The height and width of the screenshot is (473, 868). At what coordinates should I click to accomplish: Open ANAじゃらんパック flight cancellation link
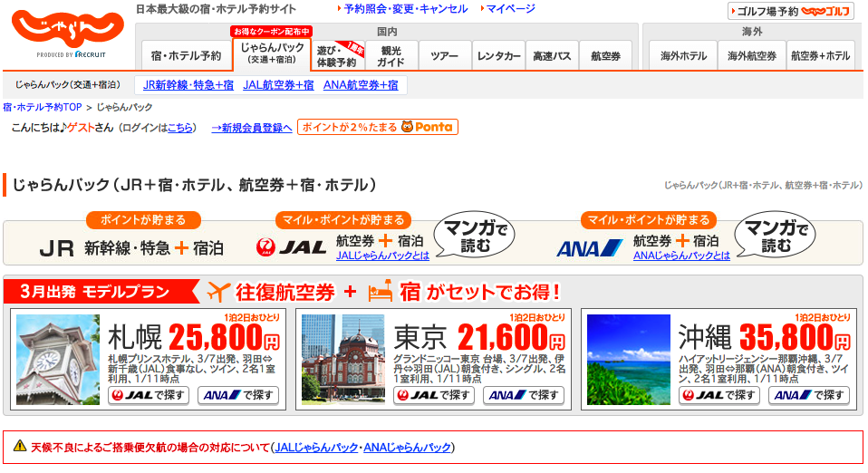tap(407, 448)
